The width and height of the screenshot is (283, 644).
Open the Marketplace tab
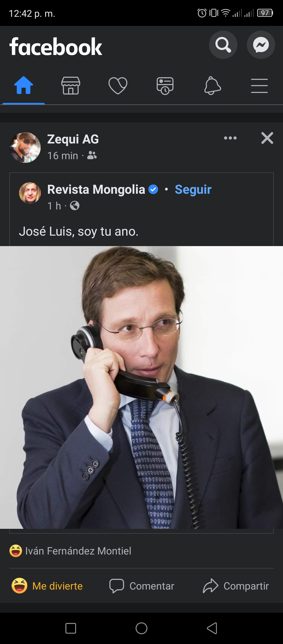tap(70, 86)
